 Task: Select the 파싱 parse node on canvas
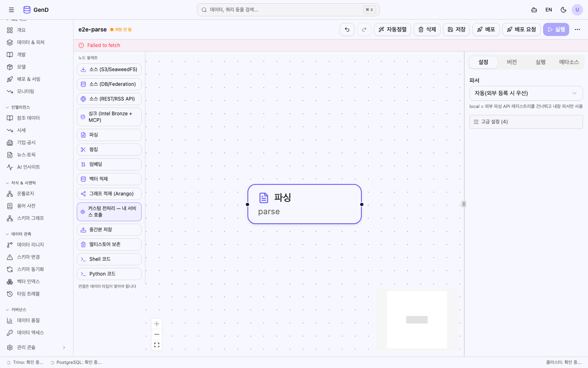click(305, 204)
